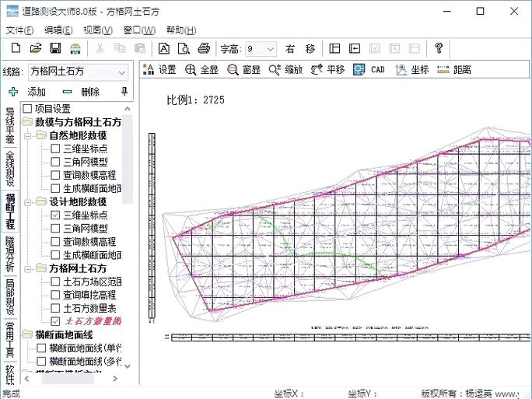Uncheck 三维坐标点 under 设计地形数模
The height and width of the screenshot is (399, 532).
click(55, 215)
